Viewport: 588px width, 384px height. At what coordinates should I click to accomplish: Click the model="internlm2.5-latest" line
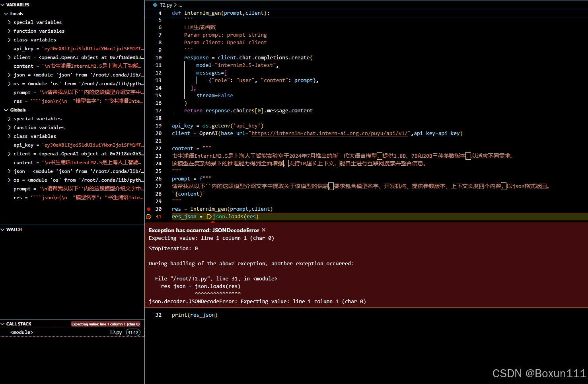[x=238, y=65]
